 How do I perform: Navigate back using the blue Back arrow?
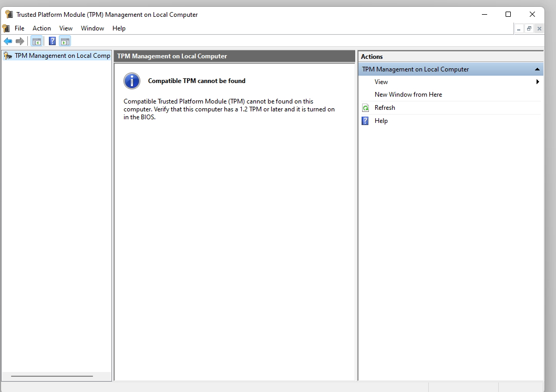(x=8, y=41)
